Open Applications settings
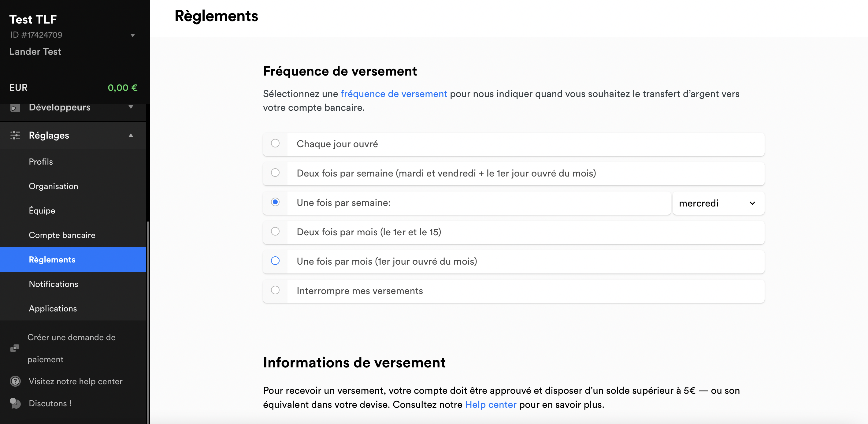This screenshot has width=868, height=424. click(53, 308)
